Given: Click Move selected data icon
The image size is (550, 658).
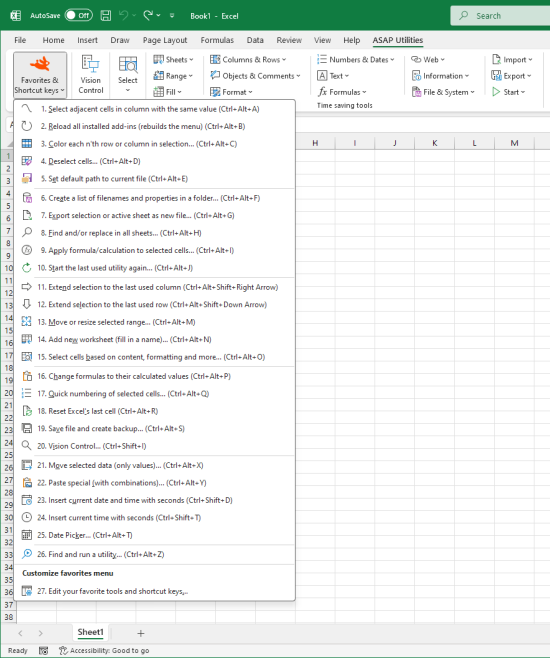Looking at the screenshot, I should (26, 465).
